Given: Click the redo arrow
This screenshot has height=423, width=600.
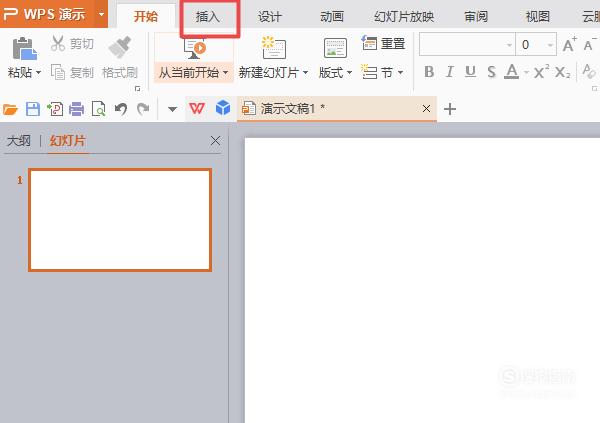Looking at the screenshot, I should [x=143, y=109].
